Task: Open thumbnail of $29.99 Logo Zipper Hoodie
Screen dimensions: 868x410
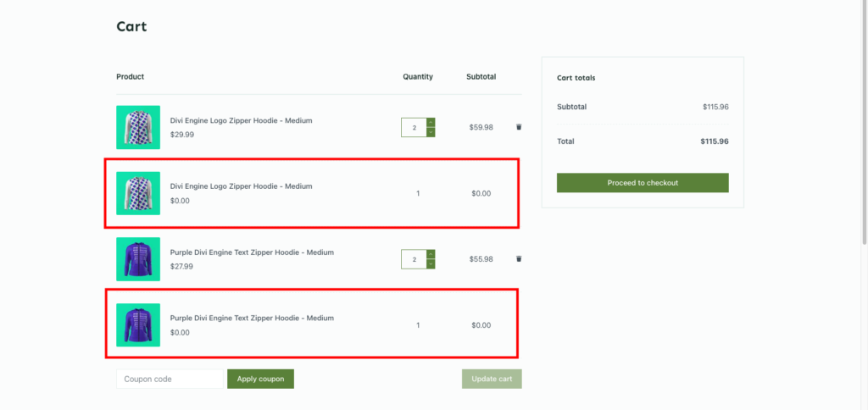Action: 138,127
